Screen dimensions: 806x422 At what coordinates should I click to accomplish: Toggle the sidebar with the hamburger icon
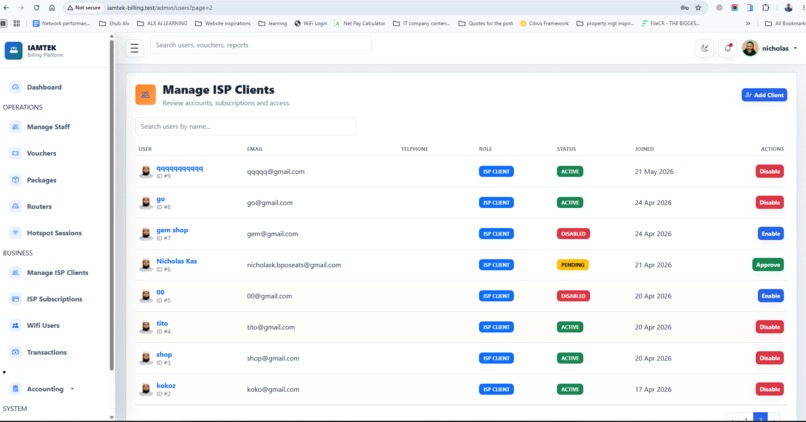tap(135, 48)
